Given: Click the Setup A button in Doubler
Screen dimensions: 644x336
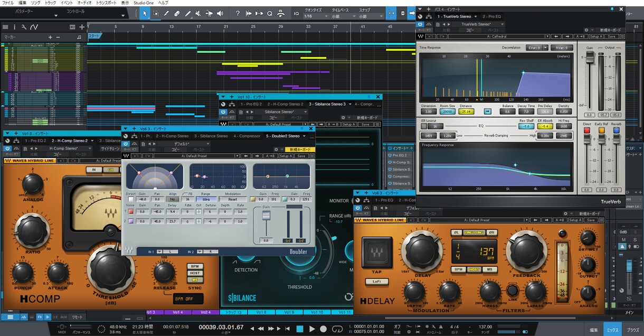Looking at the screenshot, I should click(x=286, y=156).
